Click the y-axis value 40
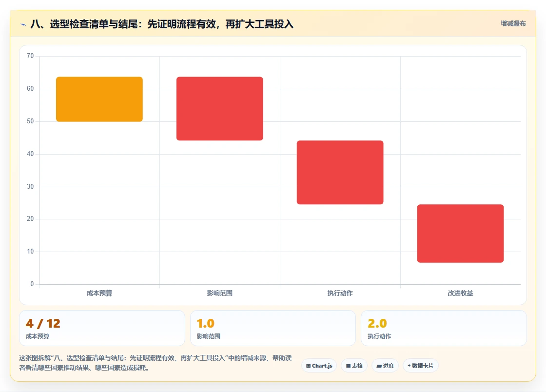This screenshot has width=546, height=392. point(30,154)
